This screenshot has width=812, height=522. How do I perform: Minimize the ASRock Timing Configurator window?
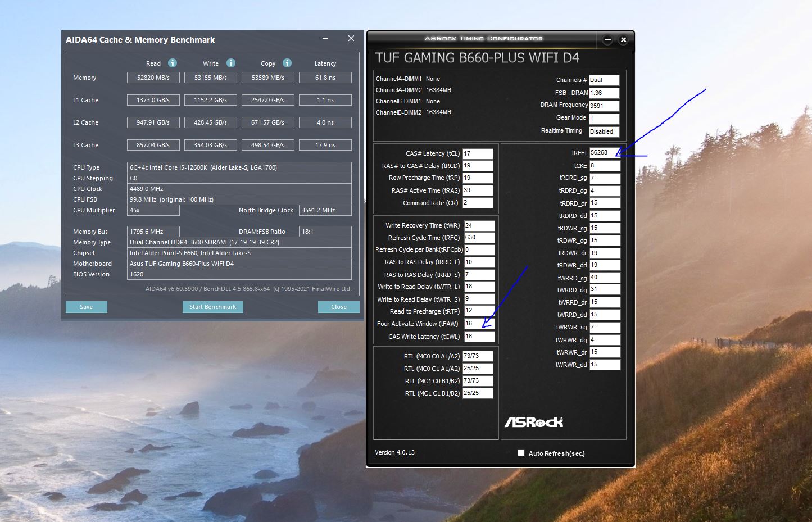pos(607,39)
